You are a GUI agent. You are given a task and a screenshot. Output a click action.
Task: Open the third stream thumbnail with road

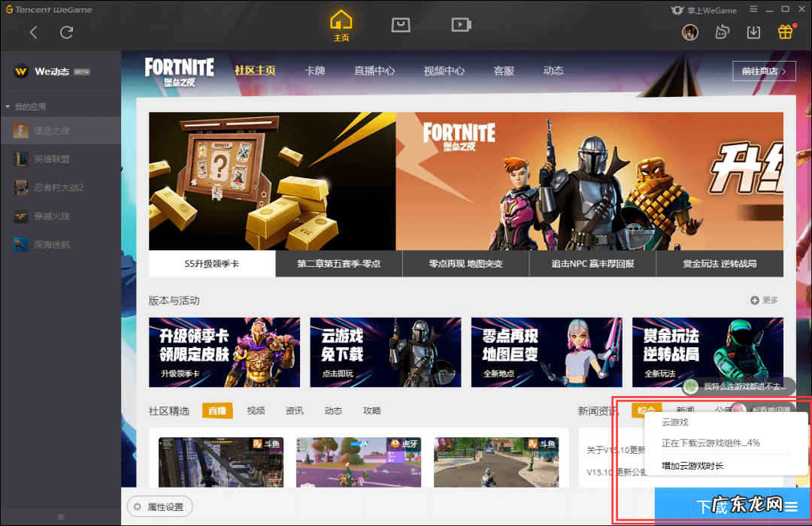(497, 462)
